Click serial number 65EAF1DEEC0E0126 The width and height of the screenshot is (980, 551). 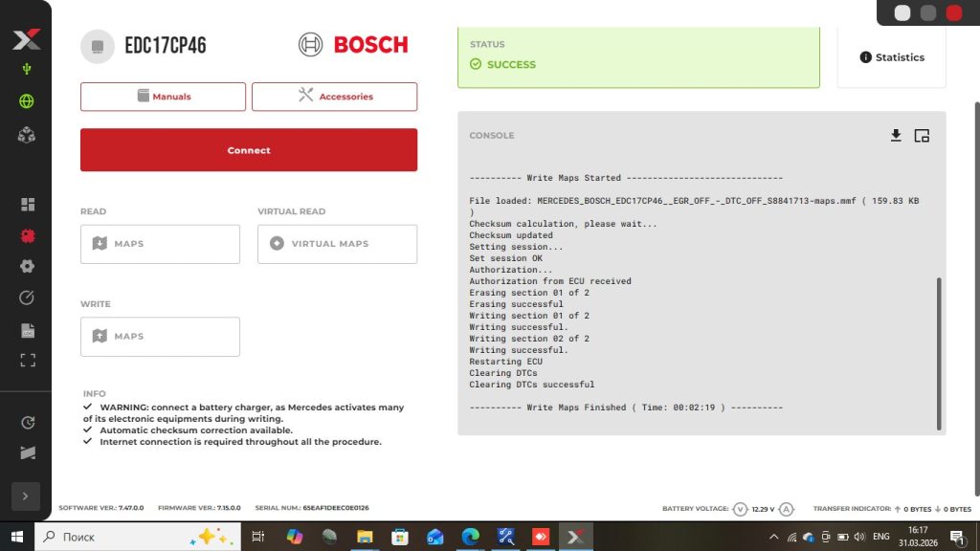click(336, 508)
